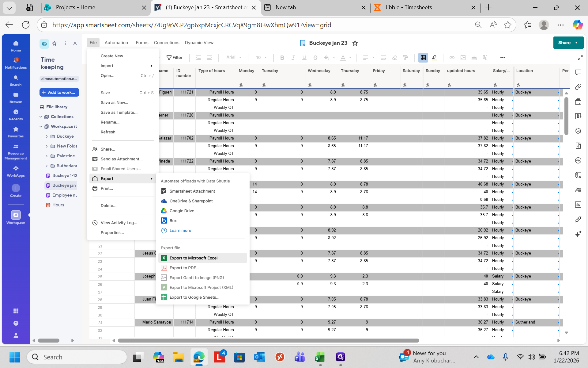Click the Google Drive export icon
Image resolution: width=588 pixels, height=368 pixels.
pyautogui.click(x=164, y=211)
